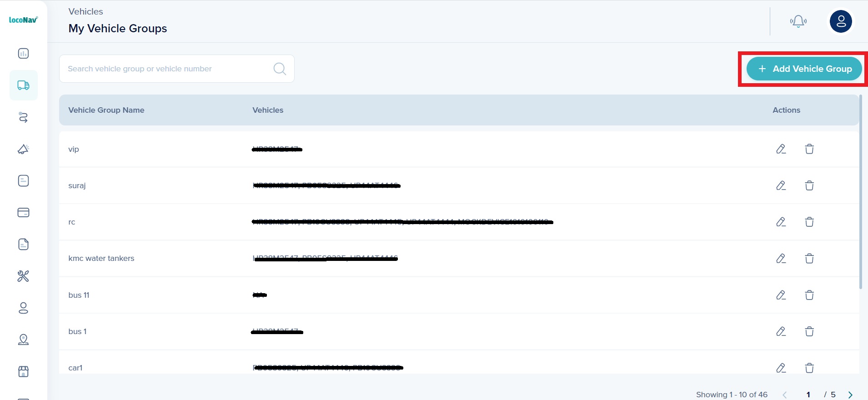
Task: Edit the kmc water tankers group
Action: [781, 258]
